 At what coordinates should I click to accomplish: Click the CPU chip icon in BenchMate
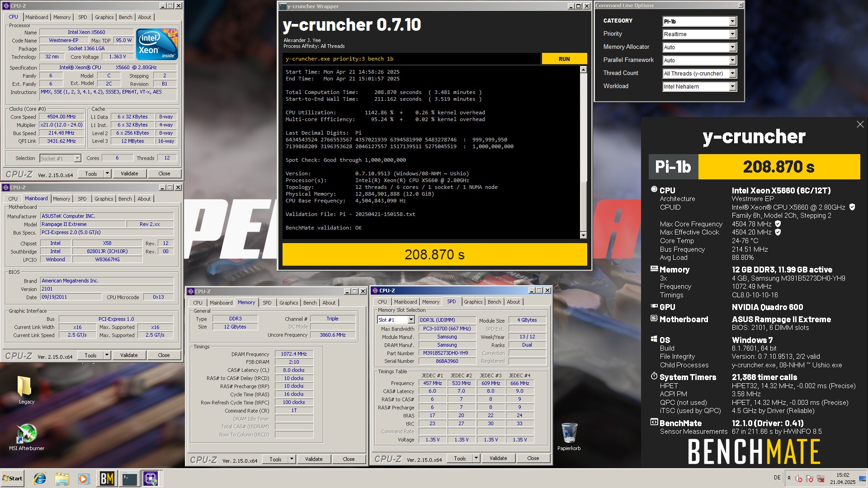(x=654, y=190)
